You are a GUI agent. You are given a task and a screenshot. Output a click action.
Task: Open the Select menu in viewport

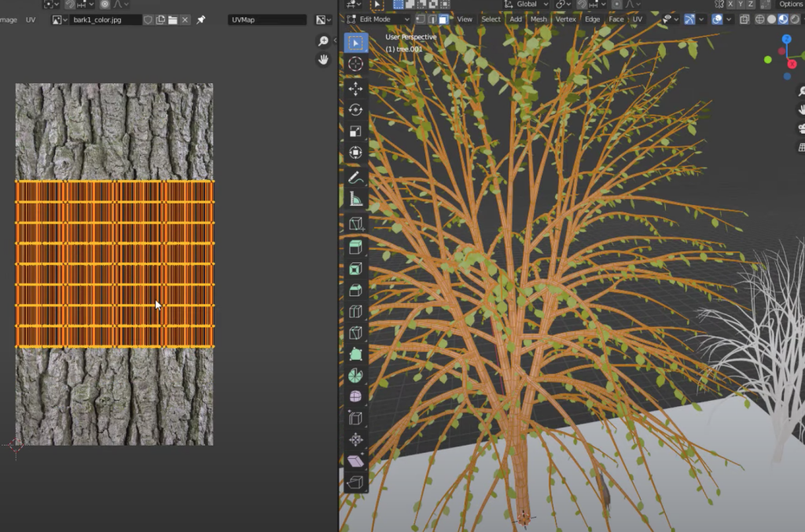[x=491, y=19]
